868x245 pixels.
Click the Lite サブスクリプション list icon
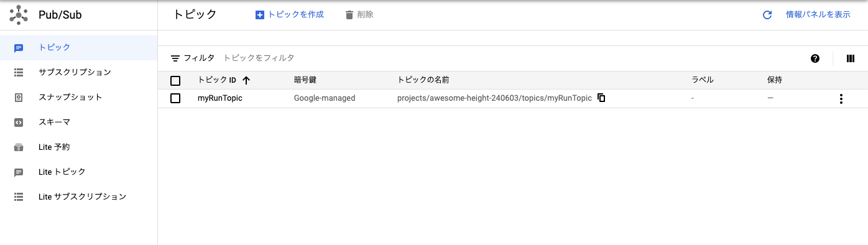pos(19,197)
